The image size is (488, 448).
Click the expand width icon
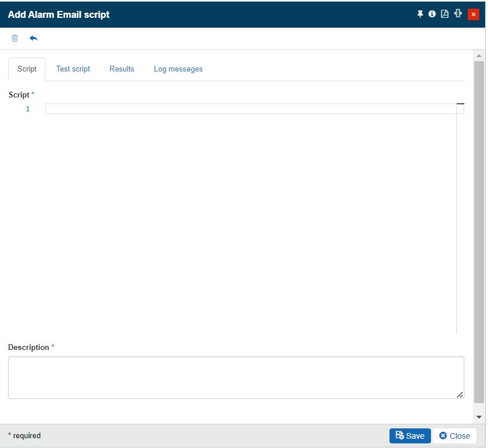pos(458,13)
